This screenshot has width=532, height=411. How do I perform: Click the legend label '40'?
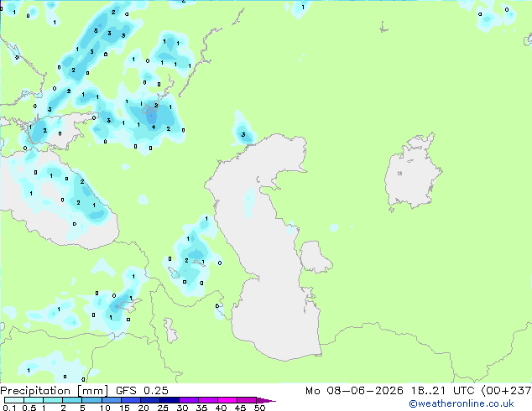pyautogui.click(x=221, y=408)
